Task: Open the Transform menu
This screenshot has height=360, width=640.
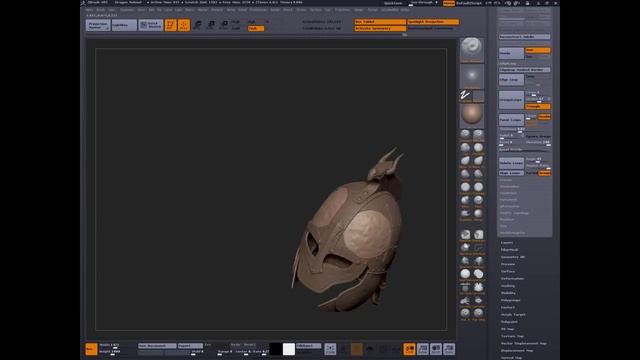Action: [x=342, y=9]
